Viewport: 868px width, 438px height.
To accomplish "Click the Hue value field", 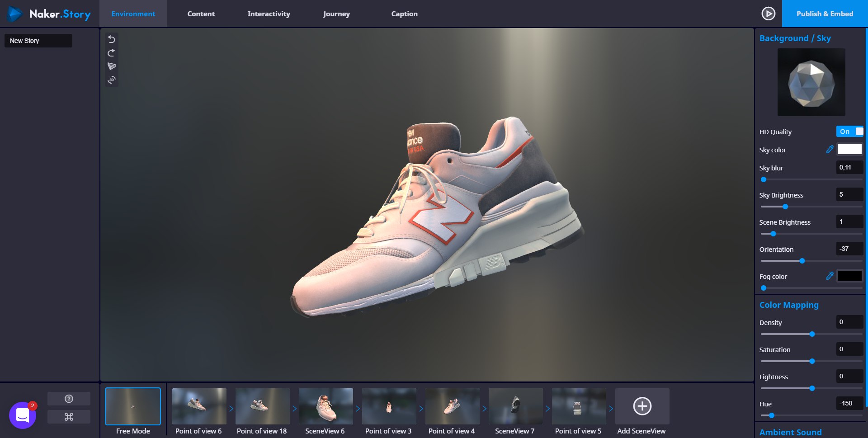I will [x=849, y=403].
